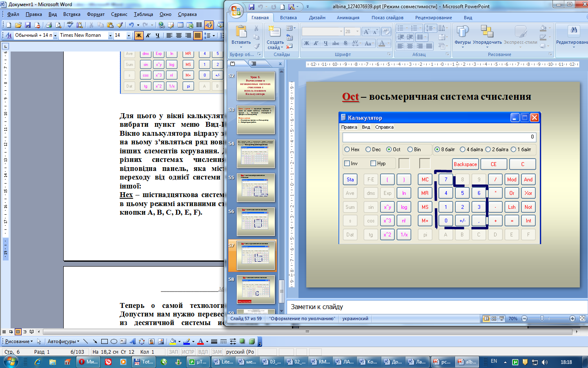The height and width of the screenshot is (368, 588).
Task: Click the red Font Color A in drawing toolbar
Action: coord(200,341)
